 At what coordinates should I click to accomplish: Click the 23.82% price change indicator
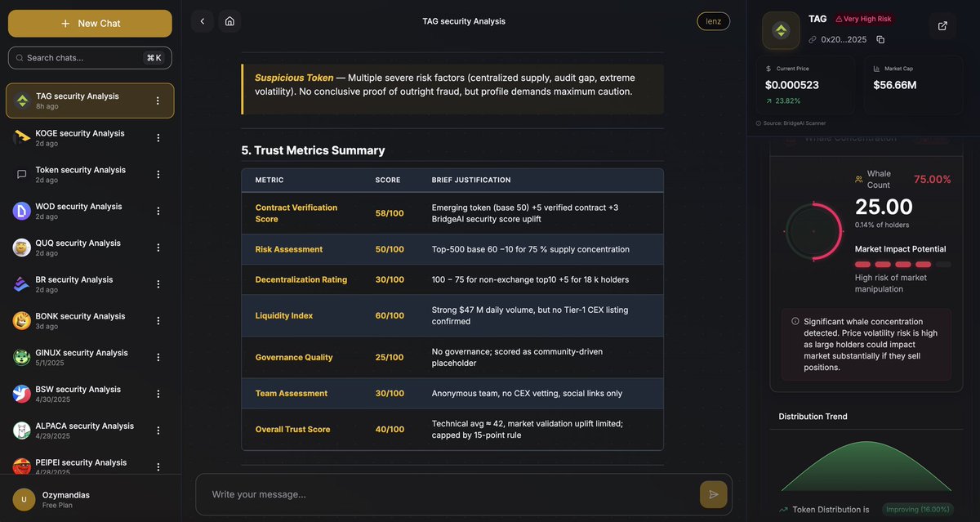coord(783,101)
